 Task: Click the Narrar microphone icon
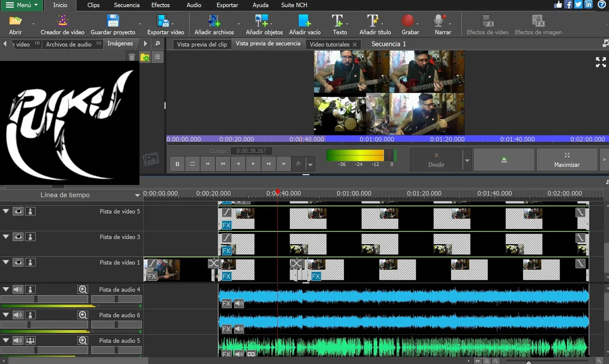coord(440,20)
